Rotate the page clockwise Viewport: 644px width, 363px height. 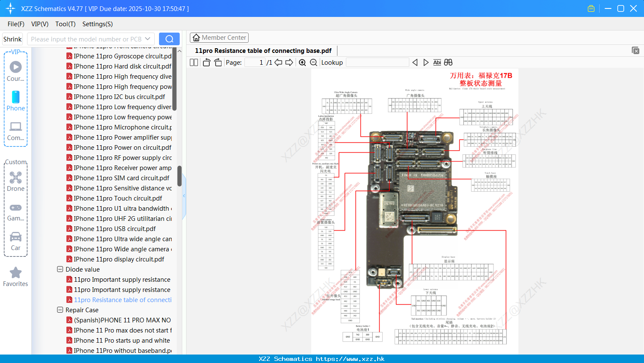coord(218,62)
